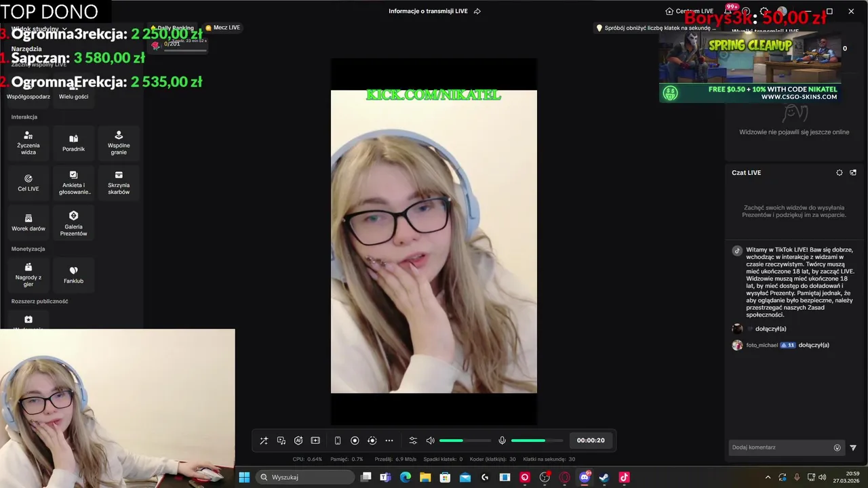
Task: Open the Daily Ranking tab
Action: [x=172, y=28]
